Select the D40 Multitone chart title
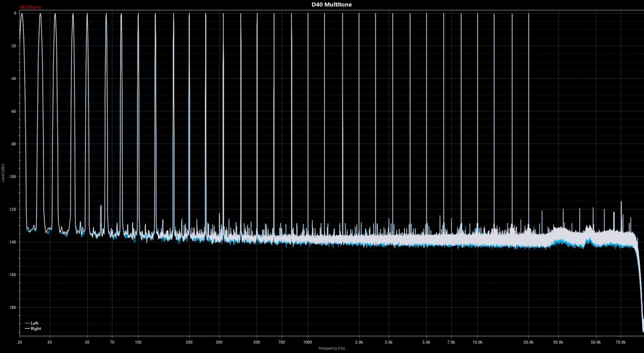This screenshot has width=644, height=353. pos(331,5)
